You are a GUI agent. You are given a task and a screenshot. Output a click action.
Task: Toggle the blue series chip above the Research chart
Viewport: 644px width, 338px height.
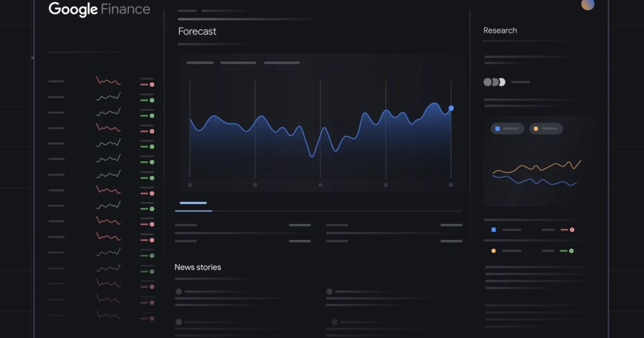click(x=507, y=129)
